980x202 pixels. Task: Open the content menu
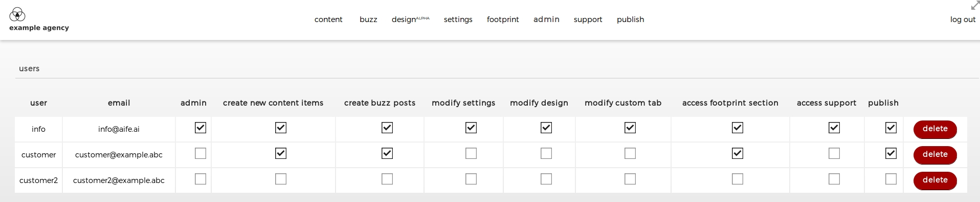click(328, 19)
